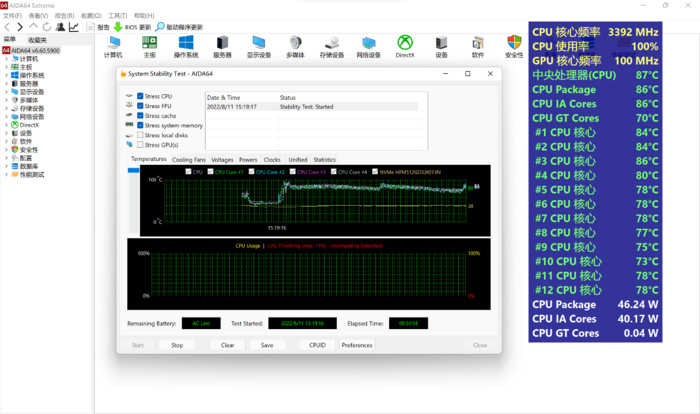Toggle CPU Core #4 graph checkbox
The height and width of the screenshot is (414, 700).
(333, 171)
